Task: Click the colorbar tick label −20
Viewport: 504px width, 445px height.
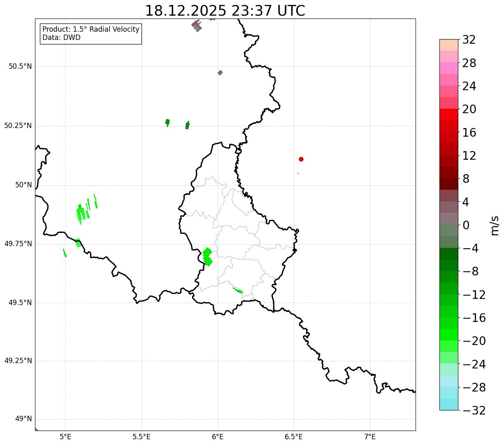Action: (474, 341)
